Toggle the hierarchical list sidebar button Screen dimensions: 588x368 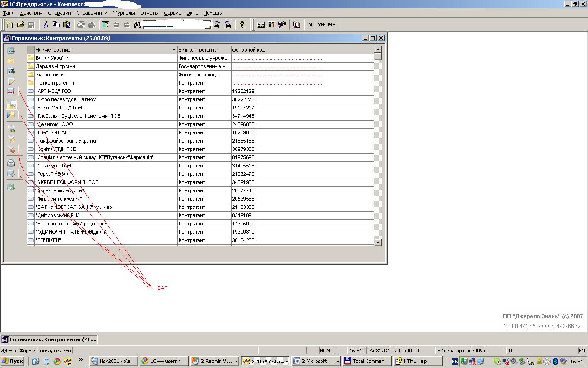pos(11,105)
